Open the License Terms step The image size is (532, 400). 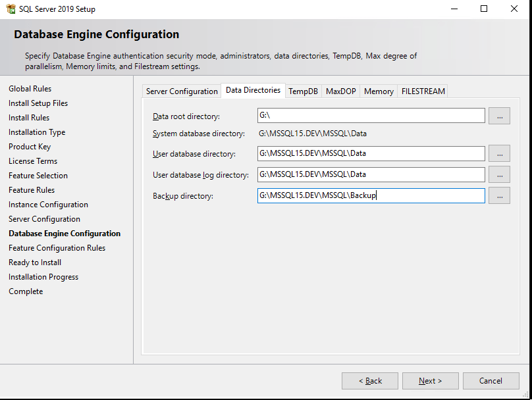point(32,161)
